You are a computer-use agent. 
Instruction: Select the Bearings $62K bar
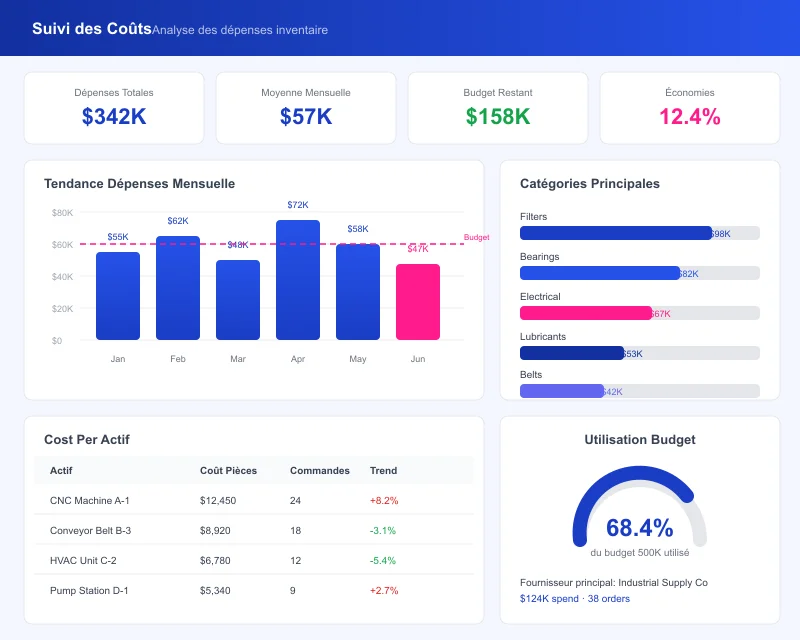point(600,273)
